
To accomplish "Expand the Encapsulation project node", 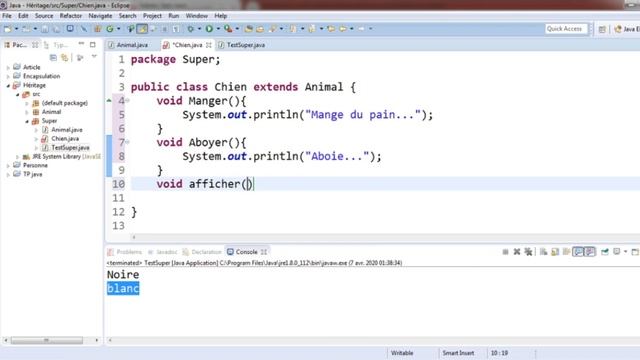I will 8,76.
